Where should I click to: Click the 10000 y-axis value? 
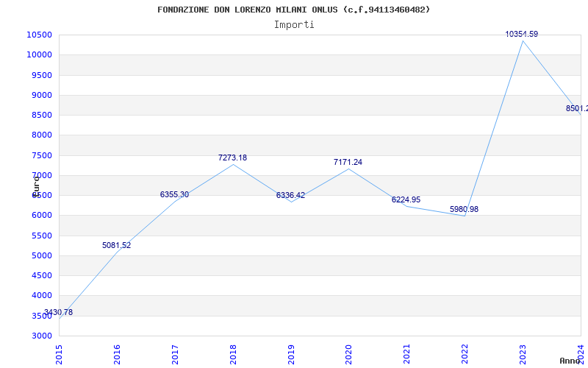(39, 54)
